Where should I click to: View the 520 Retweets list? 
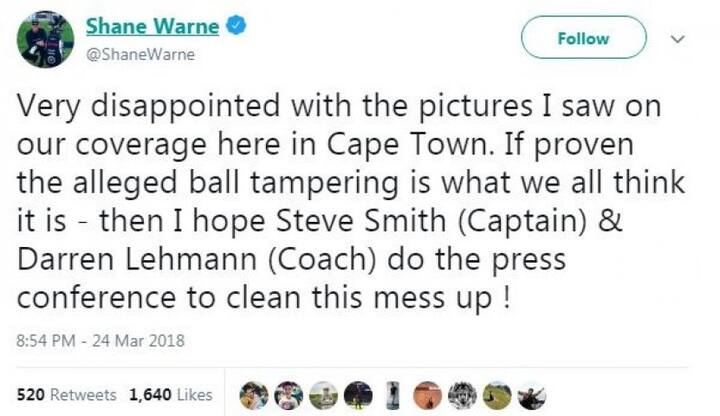[67, 395]
